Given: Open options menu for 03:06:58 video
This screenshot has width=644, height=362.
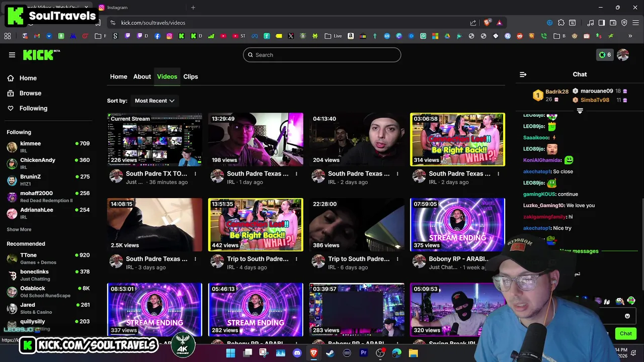Looking at the screenshot, I should pyautogui.click(x=499, y=174).
